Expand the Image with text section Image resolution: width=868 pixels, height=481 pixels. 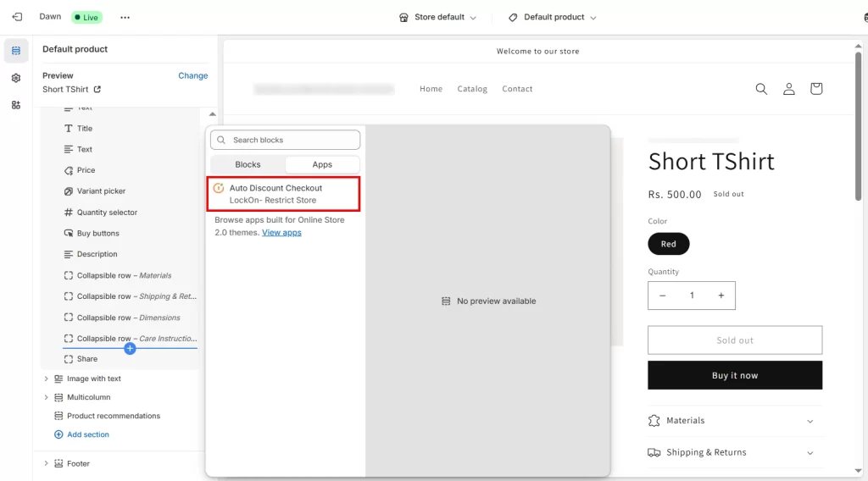47,379
